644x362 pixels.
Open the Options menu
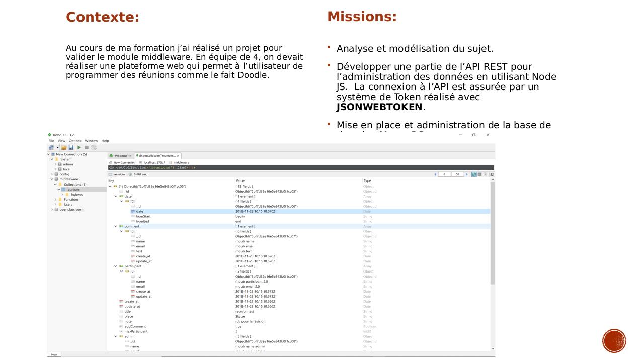pyautogui.click(x=76, y=141)
